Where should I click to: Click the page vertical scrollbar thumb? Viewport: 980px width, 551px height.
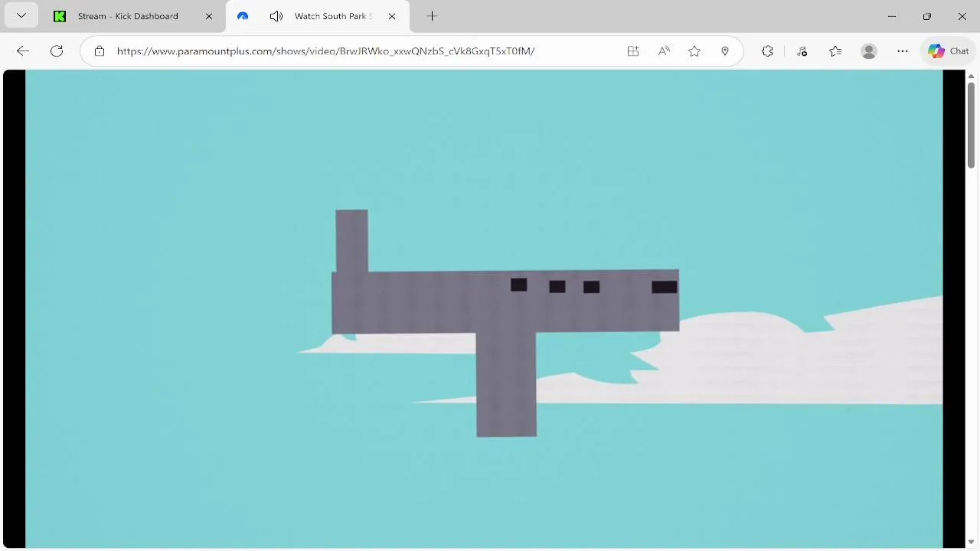(x=971, y=125)
